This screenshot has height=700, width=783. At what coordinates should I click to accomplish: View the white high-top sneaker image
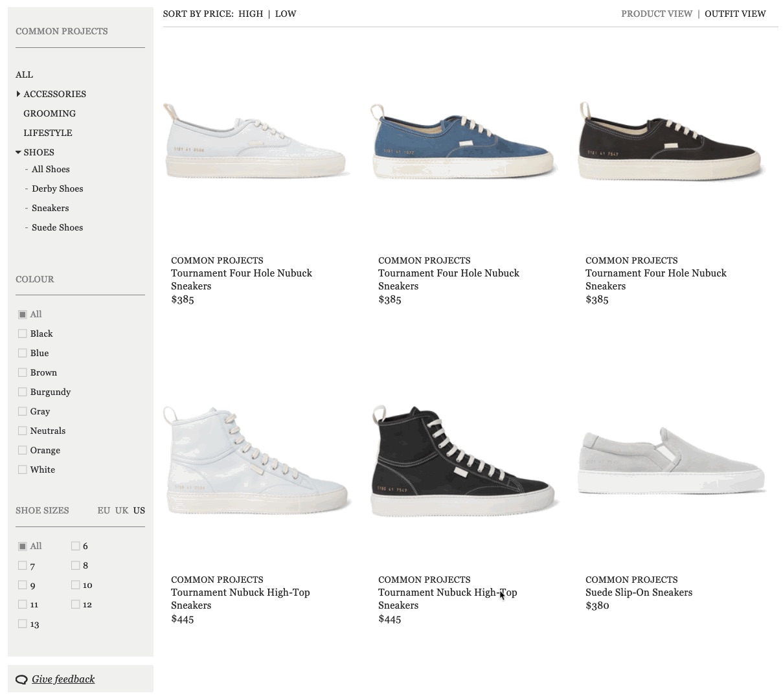pos(256,461)
